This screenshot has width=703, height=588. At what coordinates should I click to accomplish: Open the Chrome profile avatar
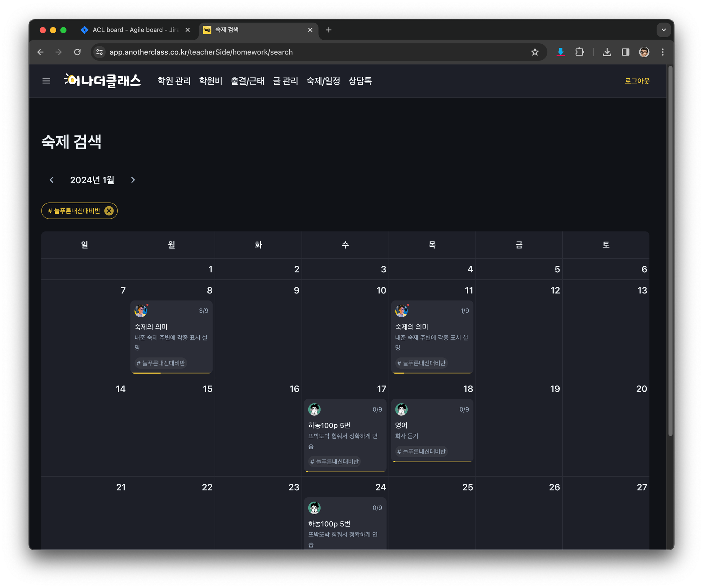tap(644, 52)
